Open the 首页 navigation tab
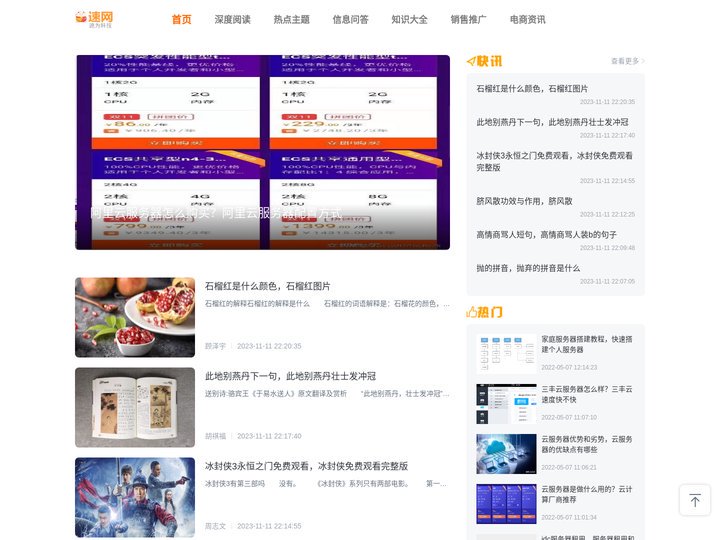The image size is (720, 540). click(x=181, y=19)
